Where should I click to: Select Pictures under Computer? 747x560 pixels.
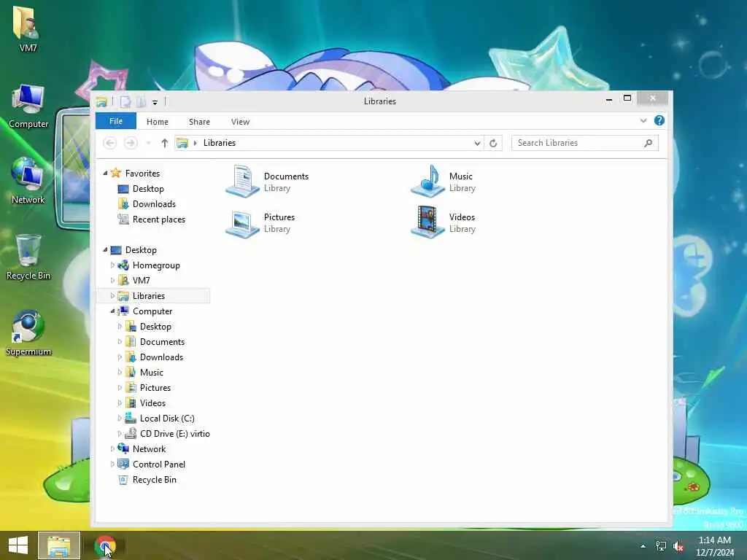(x=155, y=388)
